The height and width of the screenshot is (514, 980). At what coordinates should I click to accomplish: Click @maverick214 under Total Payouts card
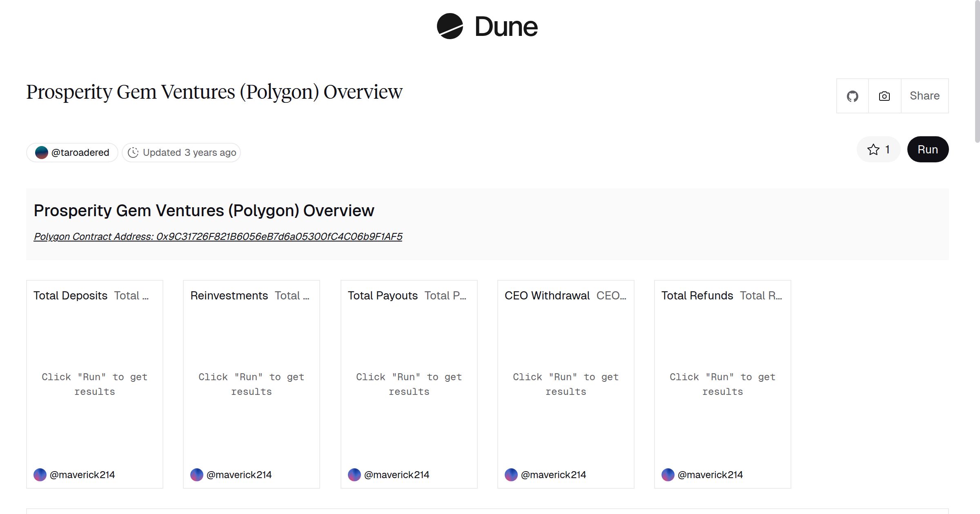pos(396,475)
